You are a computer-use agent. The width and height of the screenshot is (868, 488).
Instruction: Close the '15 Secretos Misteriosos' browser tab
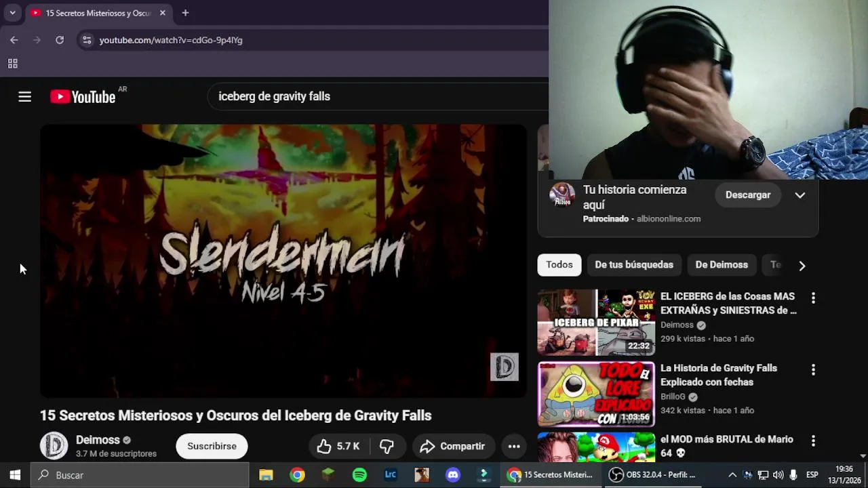163,13
